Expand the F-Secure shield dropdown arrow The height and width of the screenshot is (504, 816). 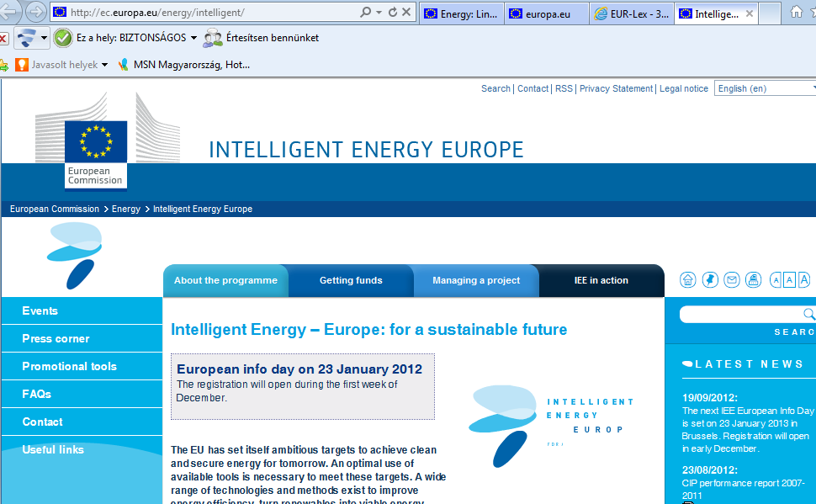pyautogui.click(x=44, y=38)
